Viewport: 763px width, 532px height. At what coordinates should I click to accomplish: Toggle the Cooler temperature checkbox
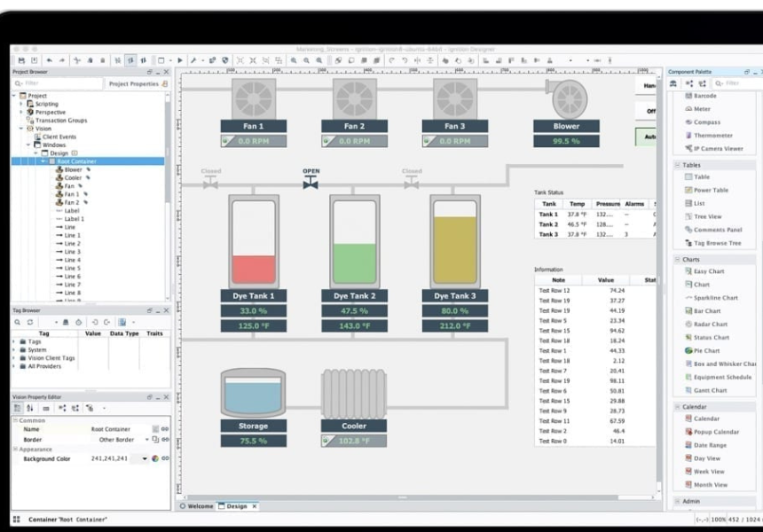tap(327, 441)
